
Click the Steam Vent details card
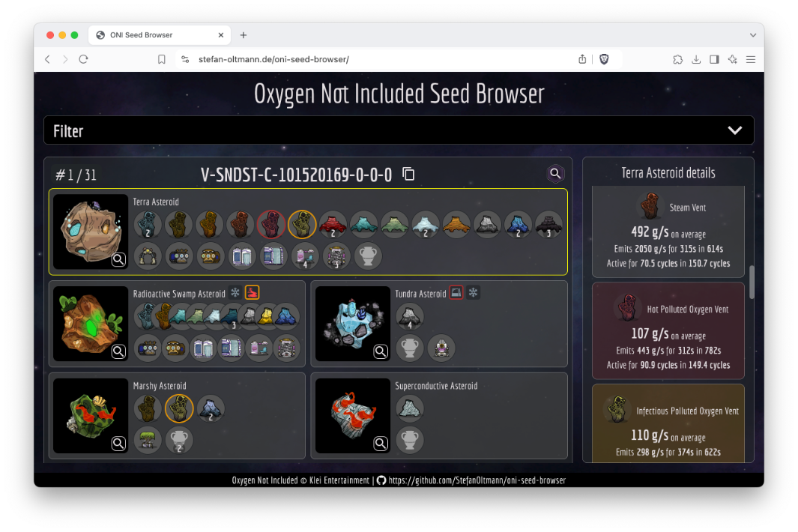point(668,234)
